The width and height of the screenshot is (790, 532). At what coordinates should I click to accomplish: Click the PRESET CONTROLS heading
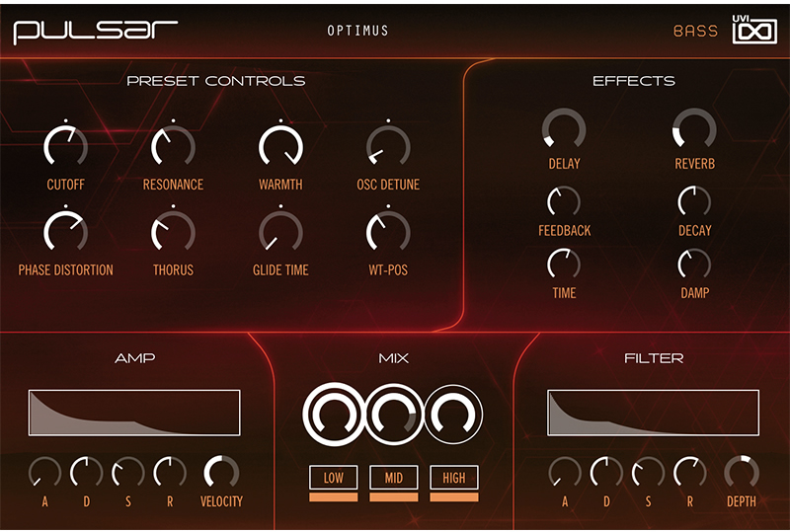[x=216, y=81]
